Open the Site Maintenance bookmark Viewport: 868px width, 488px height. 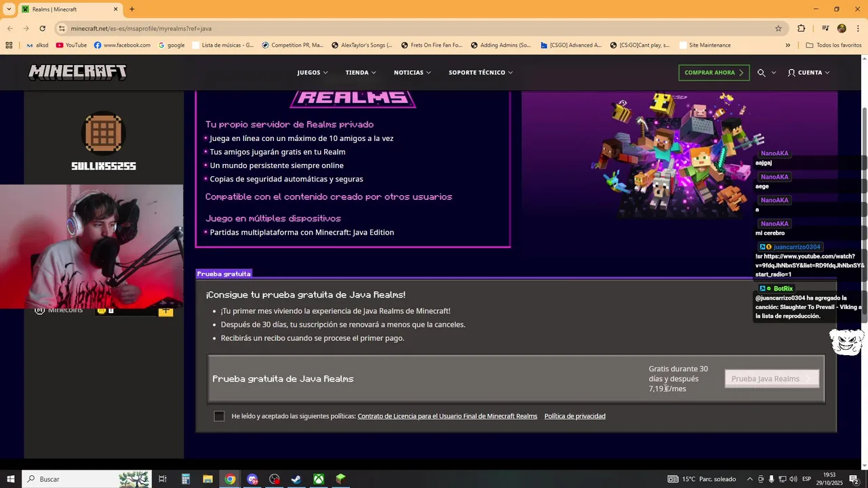tap(705, 45)
